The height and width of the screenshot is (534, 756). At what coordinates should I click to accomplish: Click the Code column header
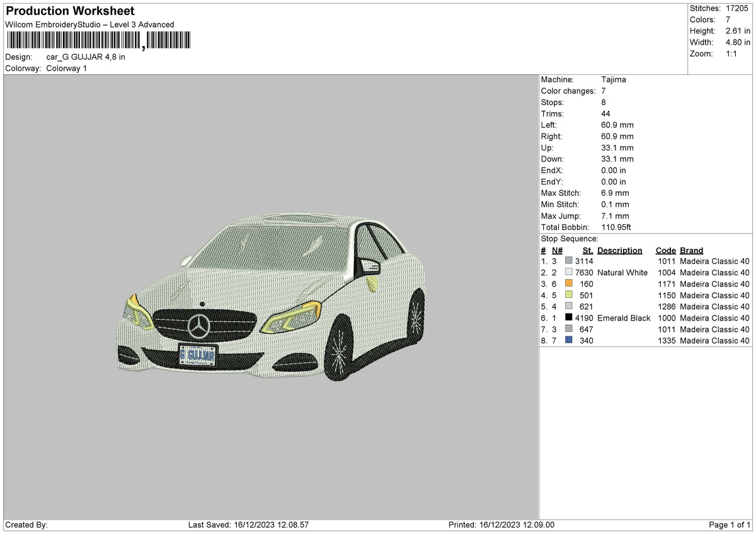point(665,250)
